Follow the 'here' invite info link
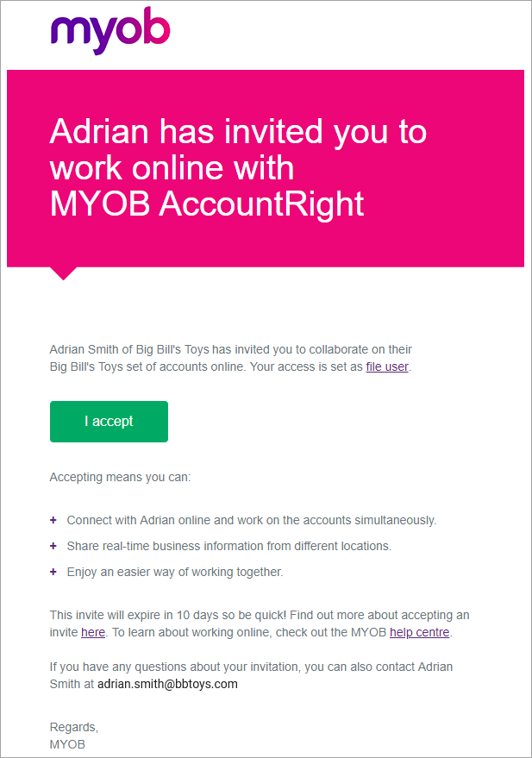The image size is (532, 758). click(93, 632)
